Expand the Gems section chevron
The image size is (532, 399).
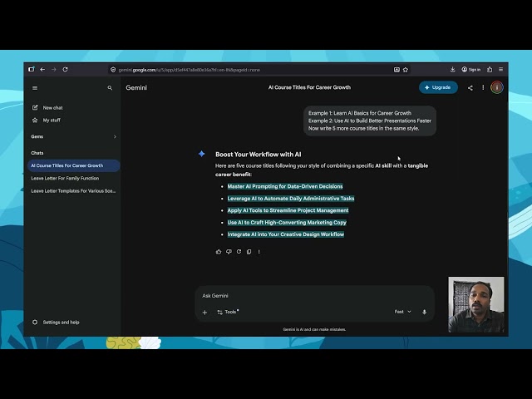pyautogui.click(x=115, y=136)
